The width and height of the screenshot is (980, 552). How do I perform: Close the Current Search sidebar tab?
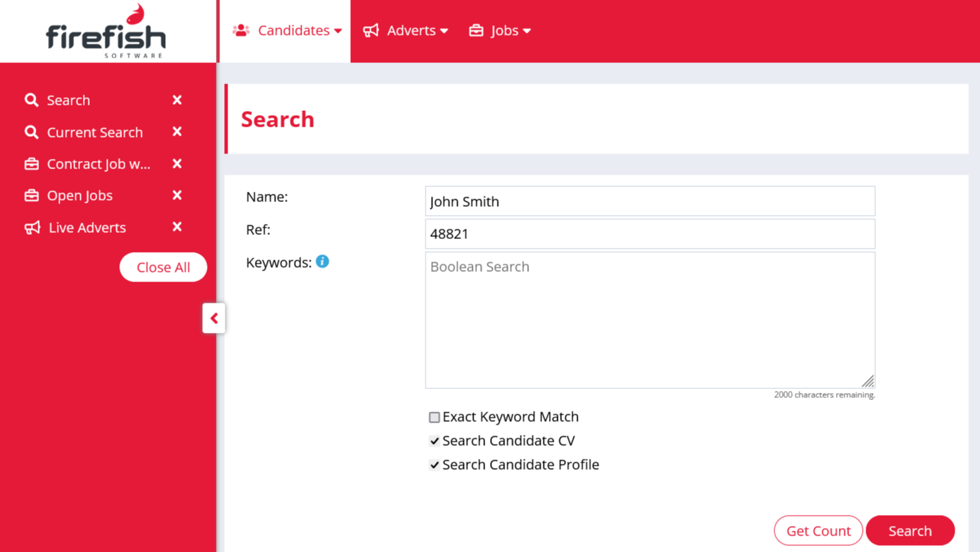[177, 131]
